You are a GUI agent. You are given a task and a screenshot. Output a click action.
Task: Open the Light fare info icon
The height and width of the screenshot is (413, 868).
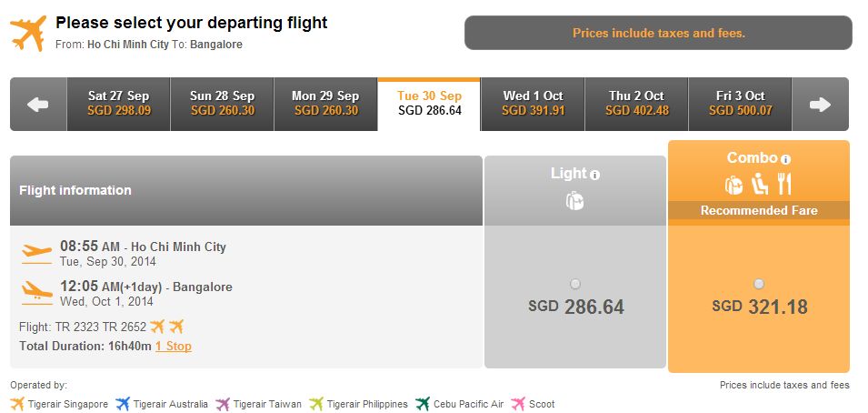pyautogui.click(x=595, y=176)
